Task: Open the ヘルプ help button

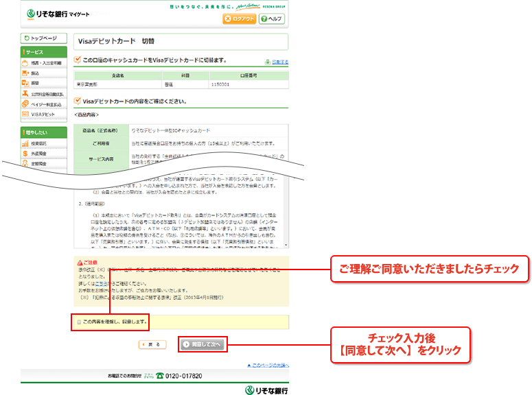Action: pos(271,19)
